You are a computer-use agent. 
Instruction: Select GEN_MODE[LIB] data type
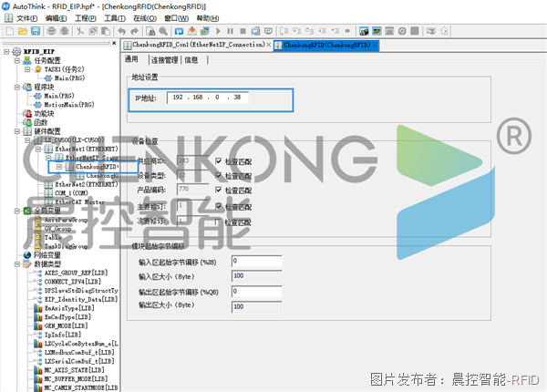click(66, 326)
